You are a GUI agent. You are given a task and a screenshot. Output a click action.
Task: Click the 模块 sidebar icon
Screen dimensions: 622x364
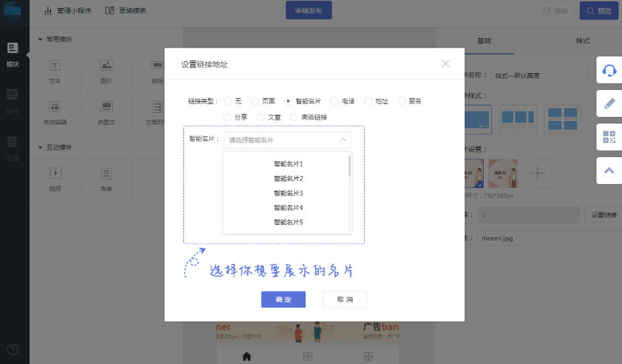point(13,54)
